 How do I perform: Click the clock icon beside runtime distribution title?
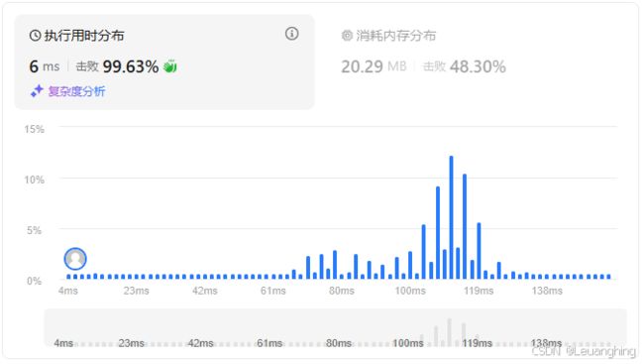pos(36,36)
